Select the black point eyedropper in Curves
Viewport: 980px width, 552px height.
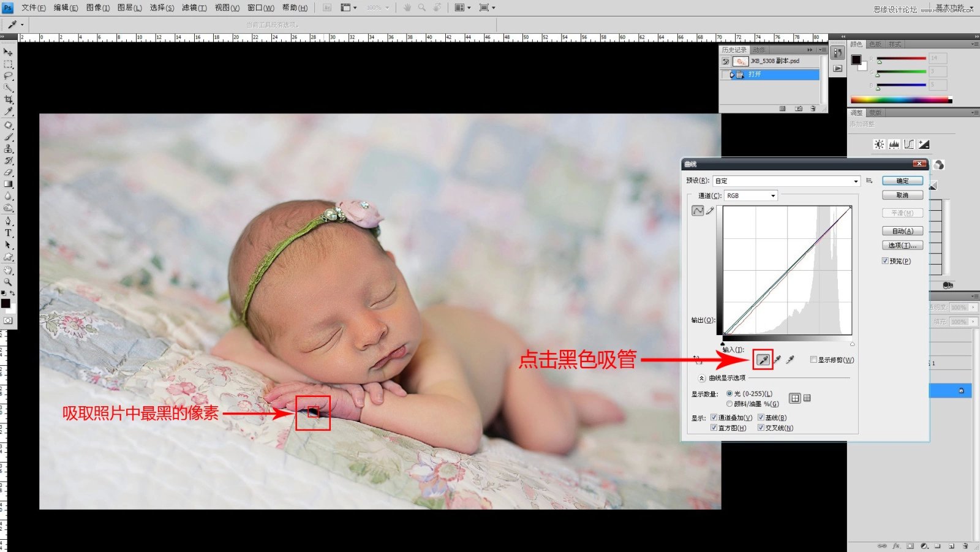(764, 360)
